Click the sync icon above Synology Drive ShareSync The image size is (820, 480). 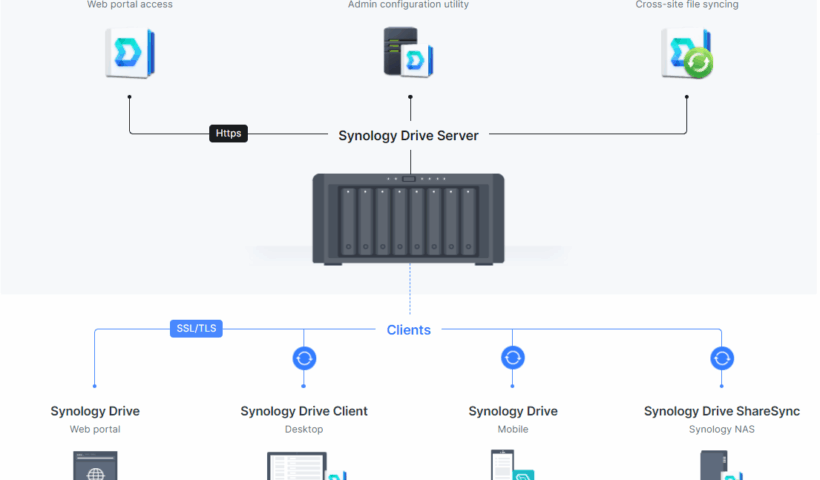721,358
